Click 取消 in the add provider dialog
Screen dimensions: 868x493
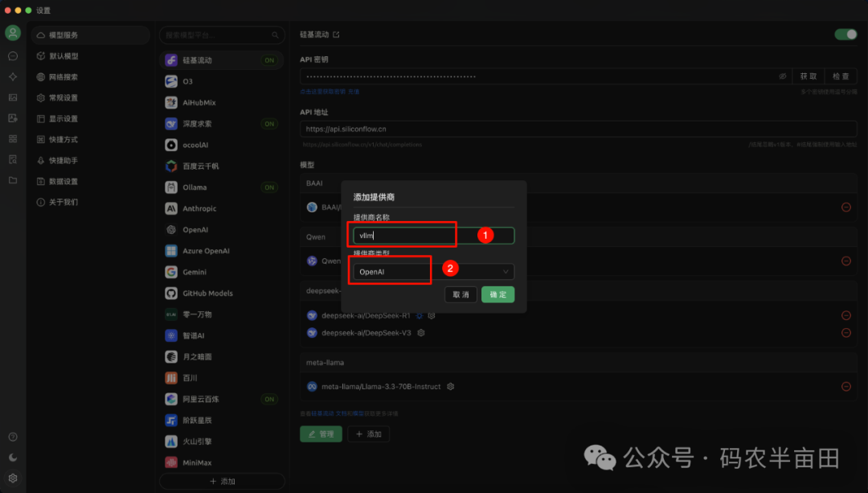[461, 294]
